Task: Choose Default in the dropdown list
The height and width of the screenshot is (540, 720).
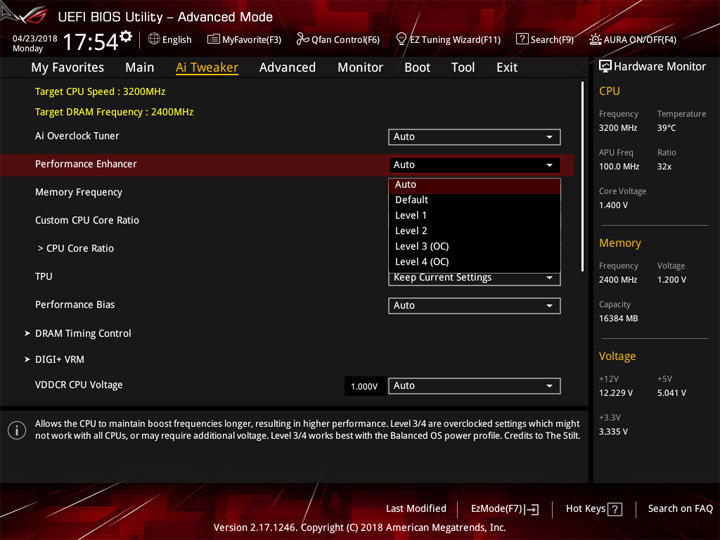Action: (x=474, y=200)
